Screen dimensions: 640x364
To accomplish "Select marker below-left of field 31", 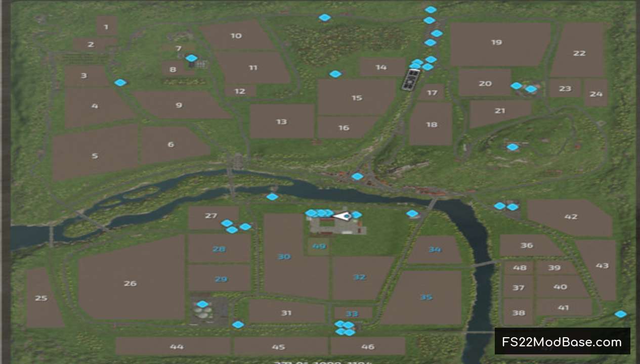I will [x=238, y=325].
